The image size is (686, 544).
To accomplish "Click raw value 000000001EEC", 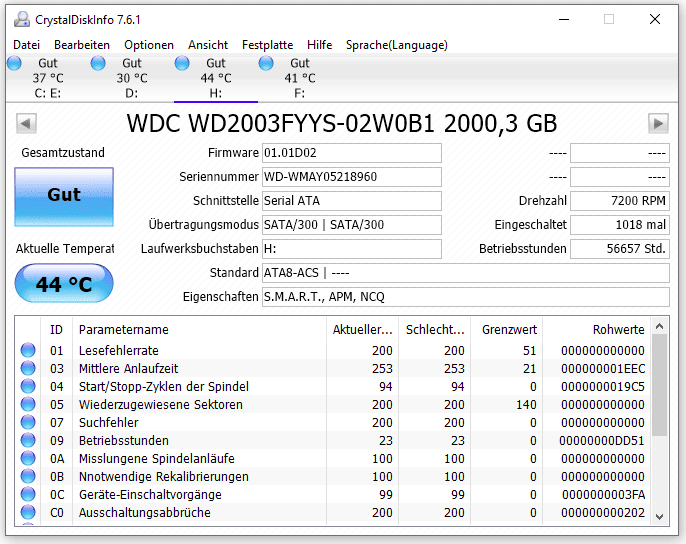I will [603, 369].
